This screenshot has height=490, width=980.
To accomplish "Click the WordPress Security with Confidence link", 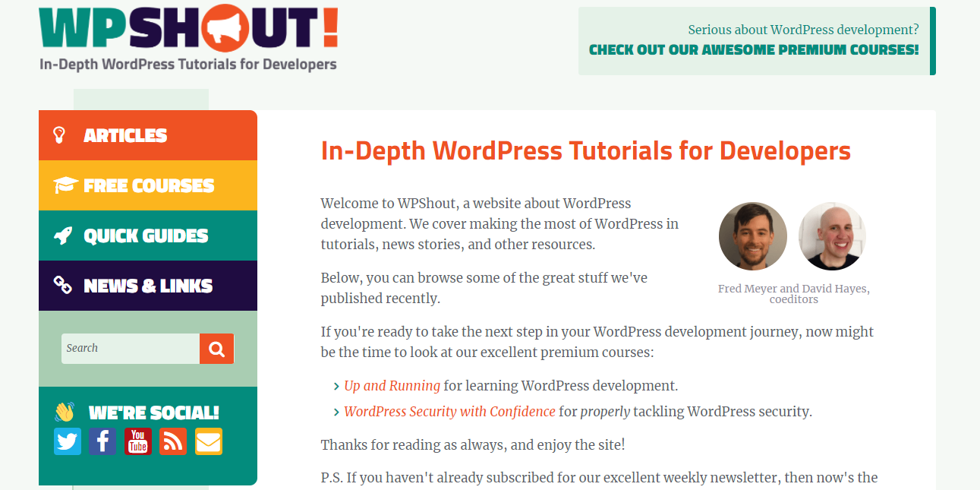I will pyautogui.click(x=449, y=411).
